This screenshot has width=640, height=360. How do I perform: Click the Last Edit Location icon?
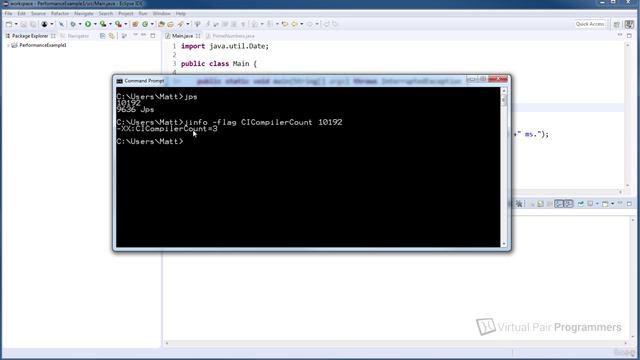pos(284,24)
